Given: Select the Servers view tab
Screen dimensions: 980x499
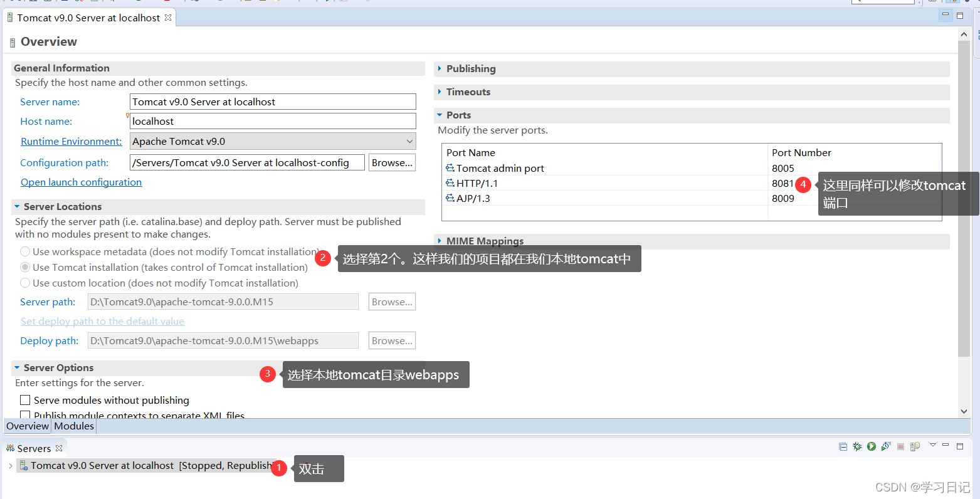Looking at the screenshot, I should click(34, 448).
